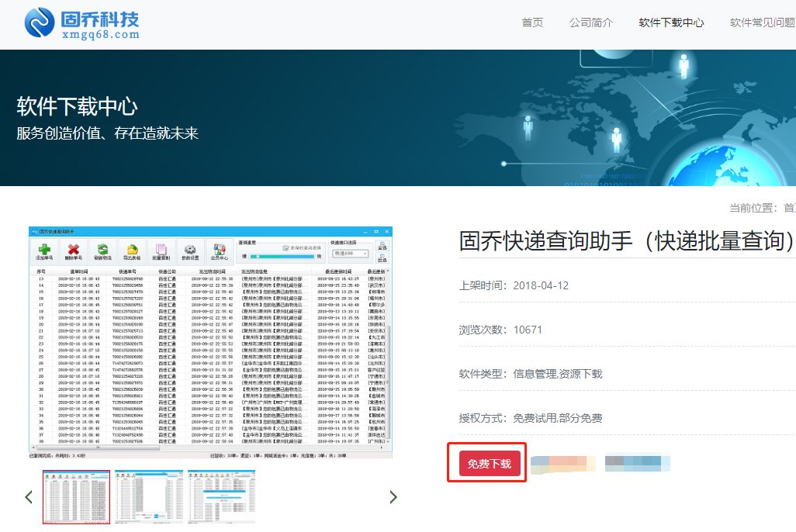Refresh logistics with the 刷新物流 icon
This screenshot has height=532, width=796.
(102, 248)
